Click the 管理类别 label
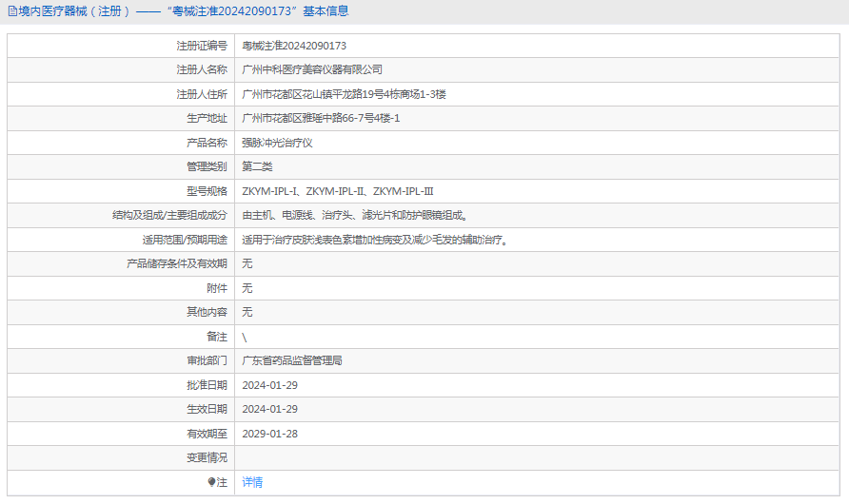849x504 pixels. click(x=207, y=166)
